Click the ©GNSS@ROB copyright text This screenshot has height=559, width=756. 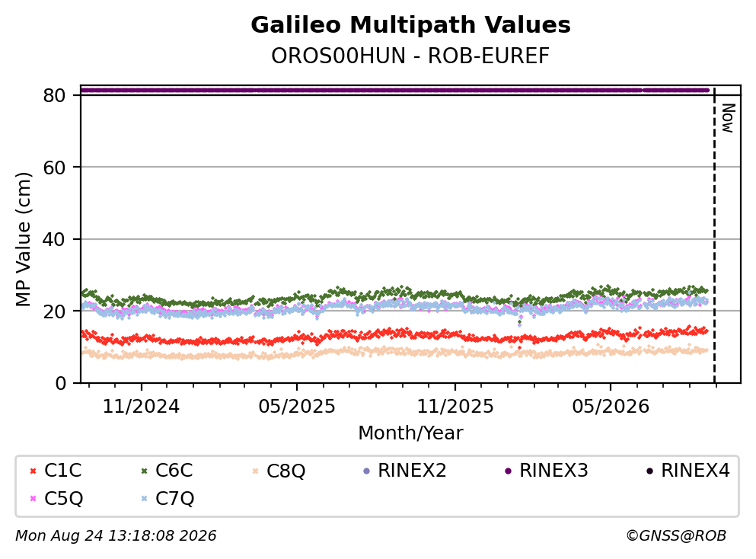pos(676,536)
